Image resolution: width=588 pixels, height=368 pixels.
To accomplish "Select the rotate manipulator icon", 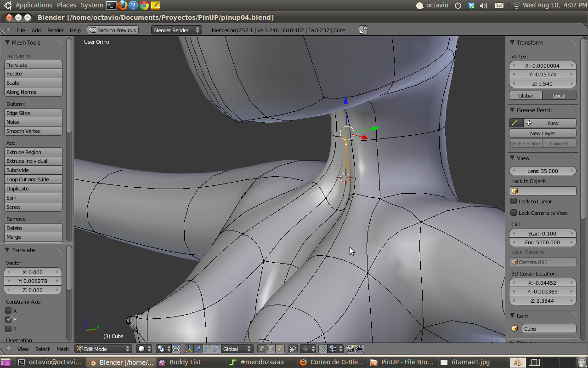I will (x=207, y=349).
